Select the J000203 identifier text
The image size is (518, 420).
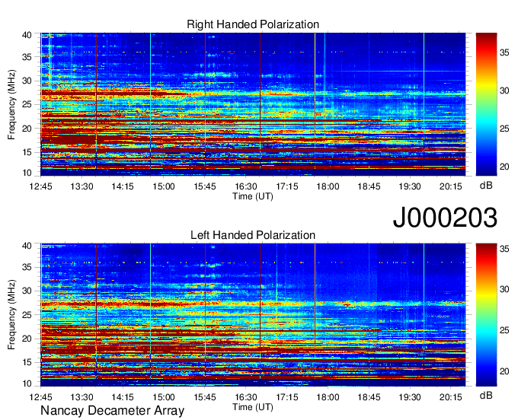[x=445, y=218]
